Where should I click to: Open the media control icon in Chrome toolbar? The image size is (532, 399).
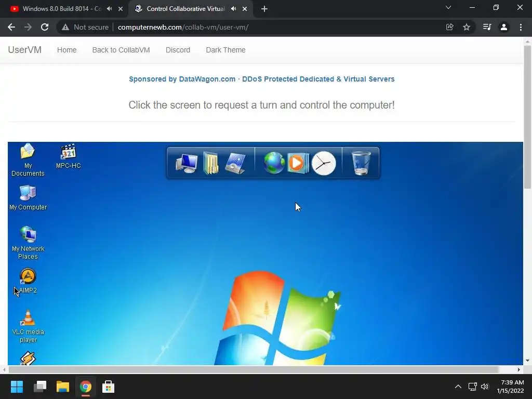point(487,27)
